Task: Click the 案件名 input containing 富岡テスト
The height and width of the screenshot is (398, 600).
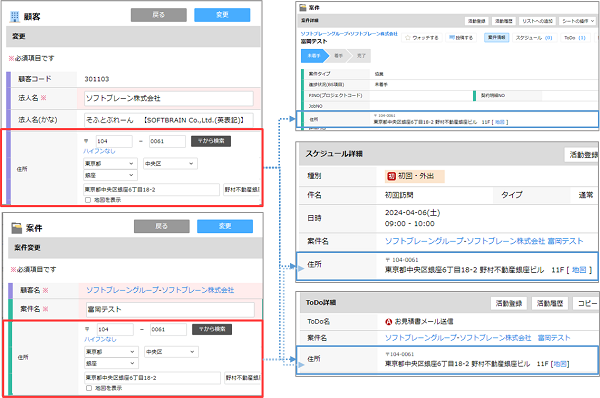Action: [x=170, y=309]
